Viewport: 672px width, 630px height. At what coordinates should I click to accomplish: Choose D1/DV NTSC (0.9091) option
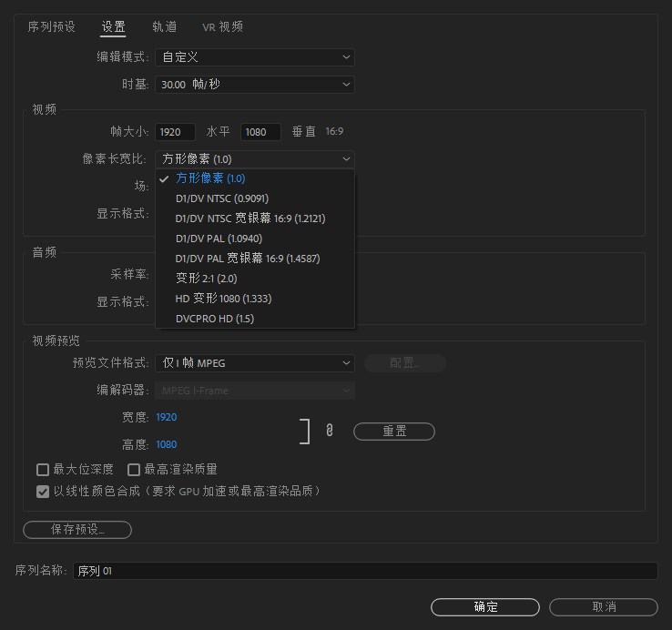coord(255,198)
